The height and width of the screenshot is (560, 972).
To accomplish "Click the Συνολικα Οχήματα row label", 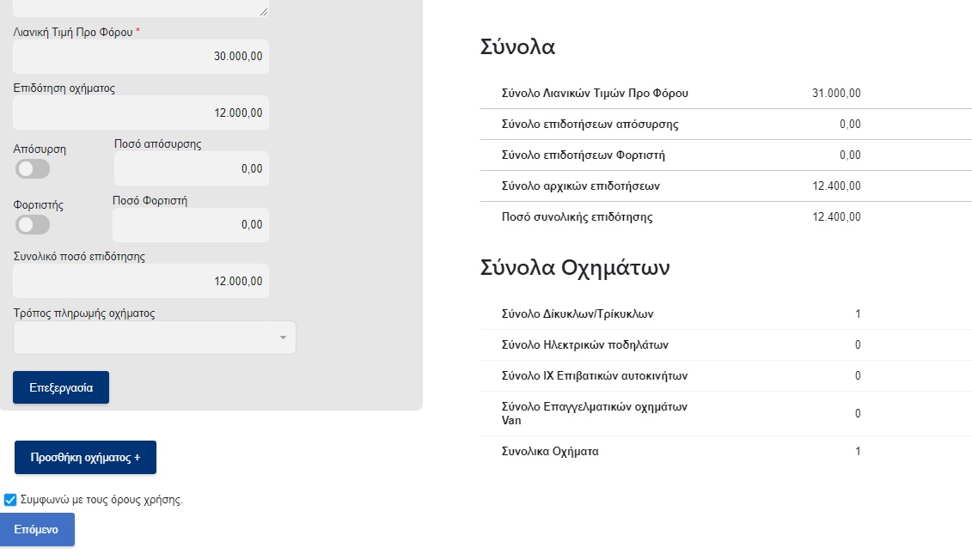I will point(550,452).
